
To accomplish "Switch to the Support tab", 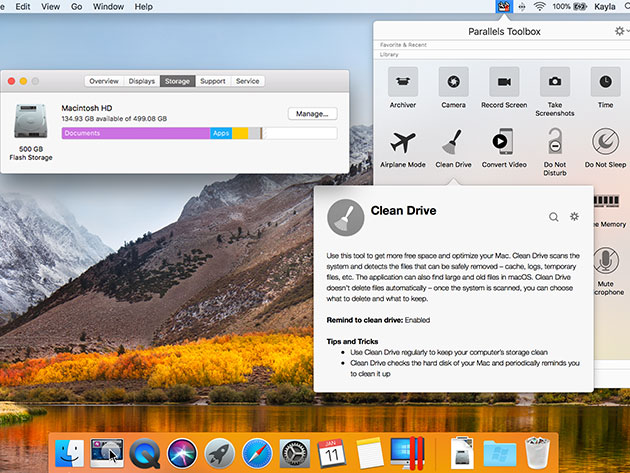I will [x=213, y=81].
